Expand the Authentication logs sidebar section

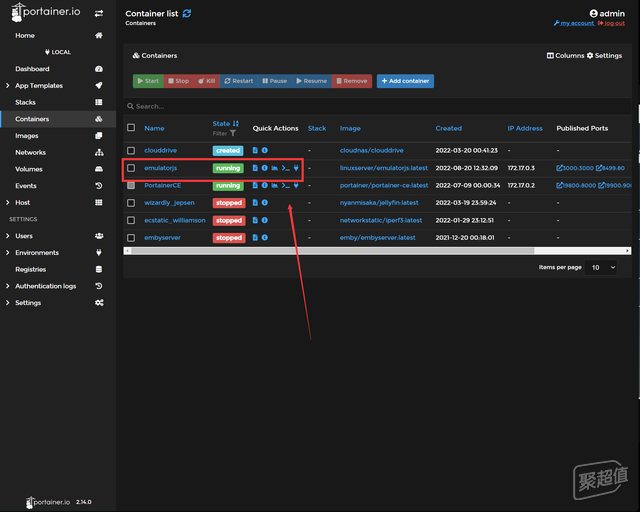(x=8, y=286)
